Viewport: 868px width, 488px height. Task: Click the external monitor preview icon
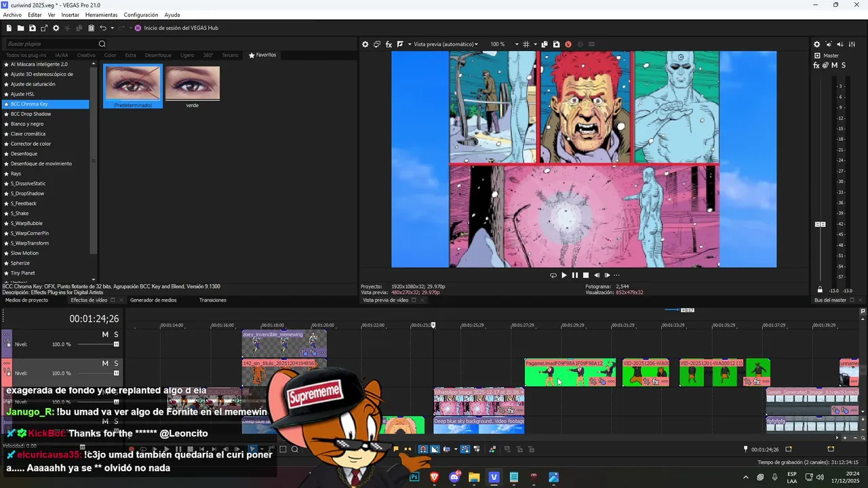377,44
